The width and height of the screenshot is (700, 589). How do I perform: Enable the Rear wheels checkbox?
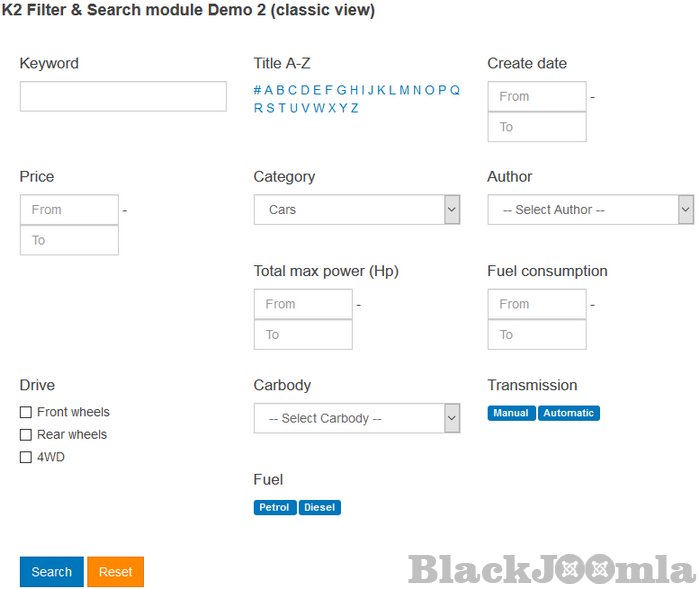[x=26, y=435]
